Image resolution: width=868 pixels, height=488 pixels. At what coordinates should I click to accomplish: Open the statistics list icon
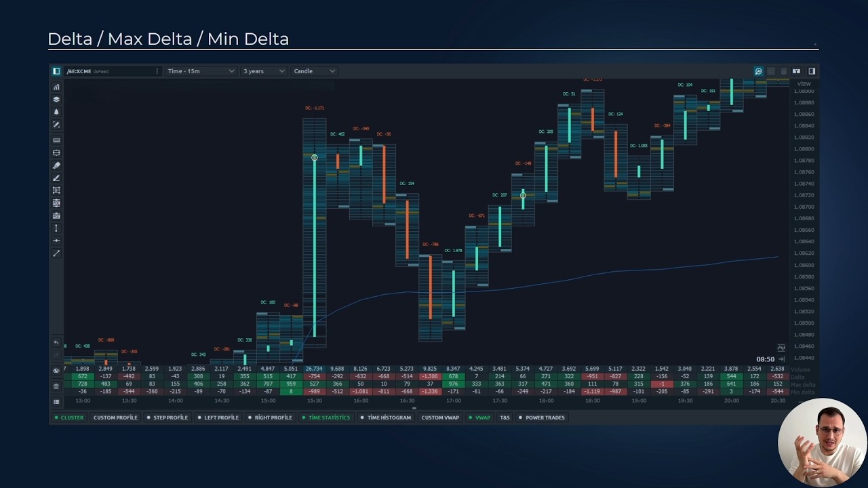pos(56,402)
